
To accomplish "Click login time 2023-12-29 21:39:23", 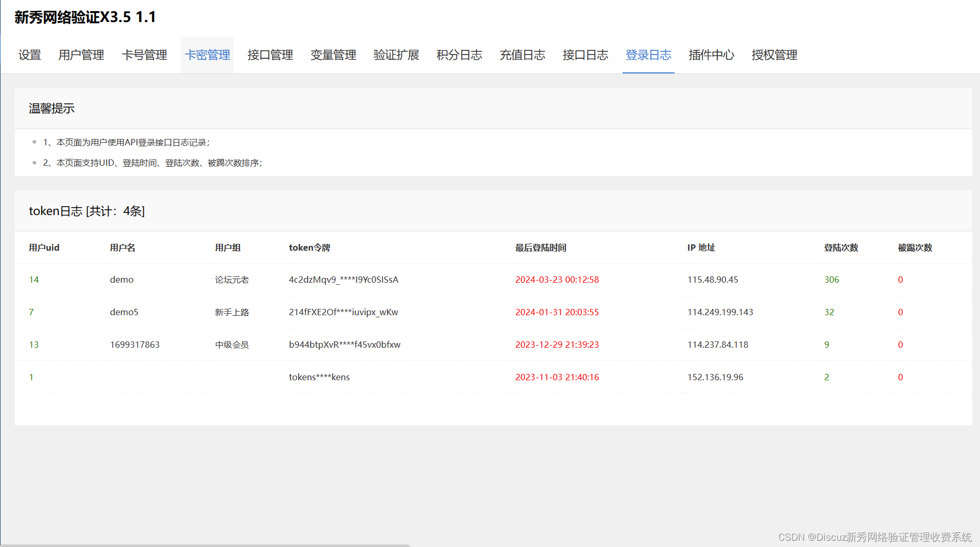I will (557, 345).
